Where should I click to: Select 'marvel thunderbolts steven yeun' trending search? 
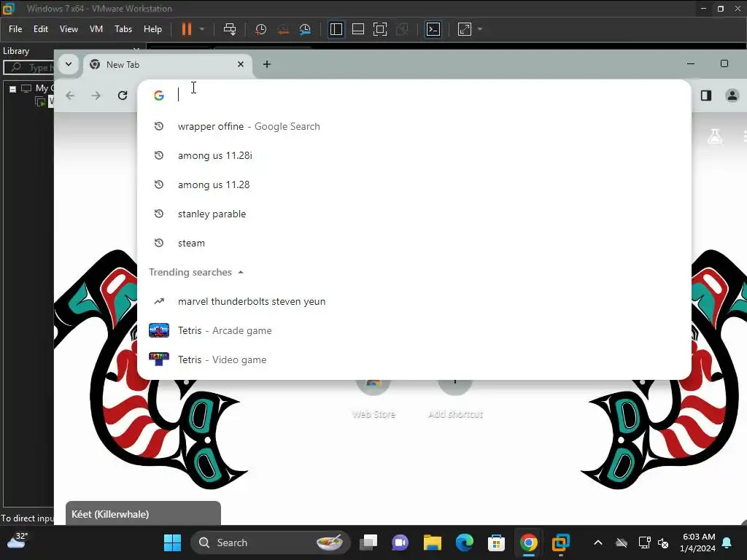[414, 301]
